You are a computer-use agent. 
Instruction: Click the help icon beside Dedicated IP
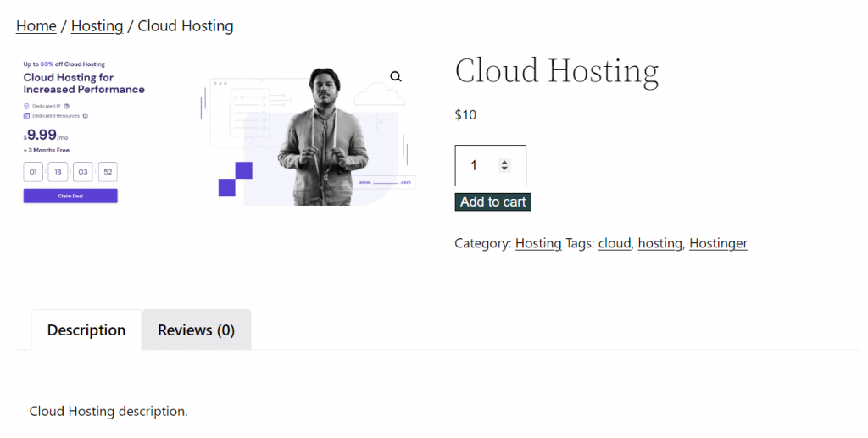tap(67, 106)
